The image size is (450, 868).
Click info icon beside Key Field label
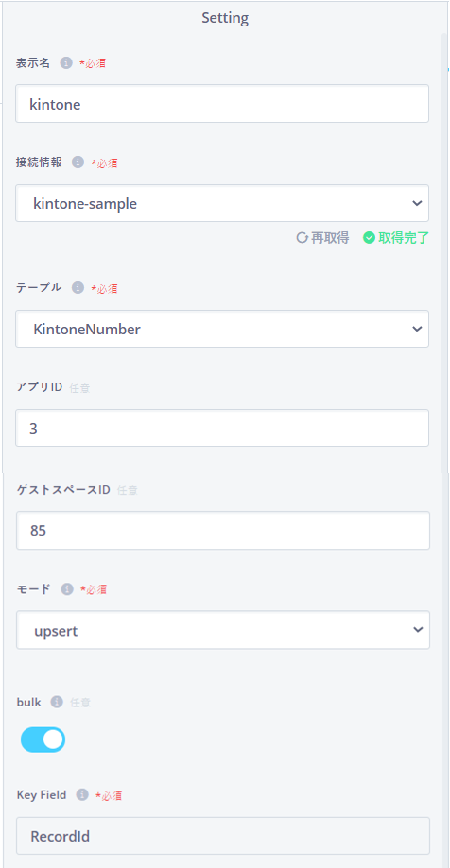82,795
